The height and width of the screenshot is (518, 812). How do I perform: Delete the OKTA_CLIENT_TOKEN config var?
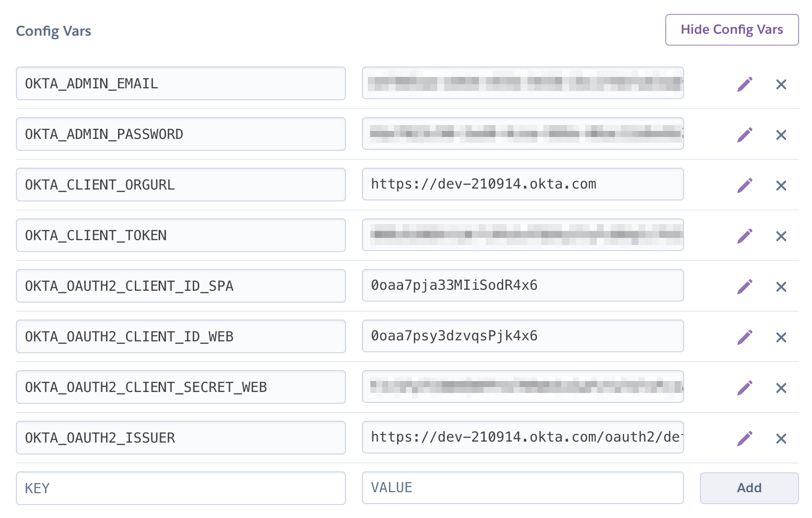(x=781, y=236)
